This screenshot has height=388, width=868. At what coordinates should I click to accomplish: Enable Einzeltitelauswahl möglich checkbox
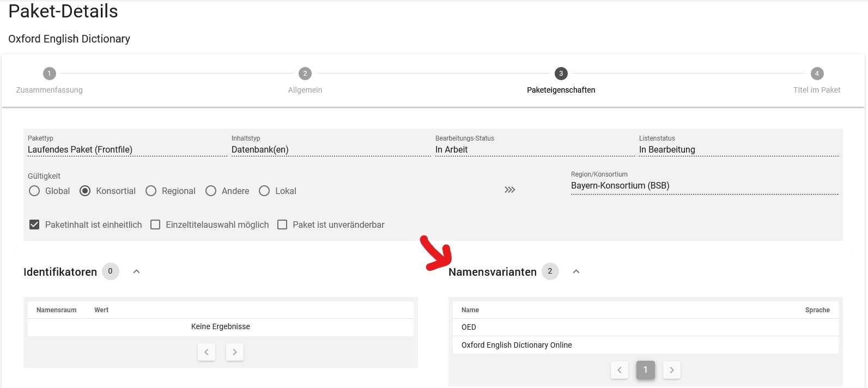pos(155,225)
